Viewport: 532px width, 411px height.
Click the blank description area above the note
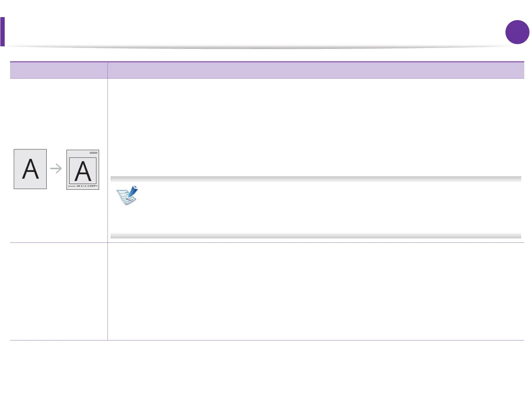tap(316, 128)
